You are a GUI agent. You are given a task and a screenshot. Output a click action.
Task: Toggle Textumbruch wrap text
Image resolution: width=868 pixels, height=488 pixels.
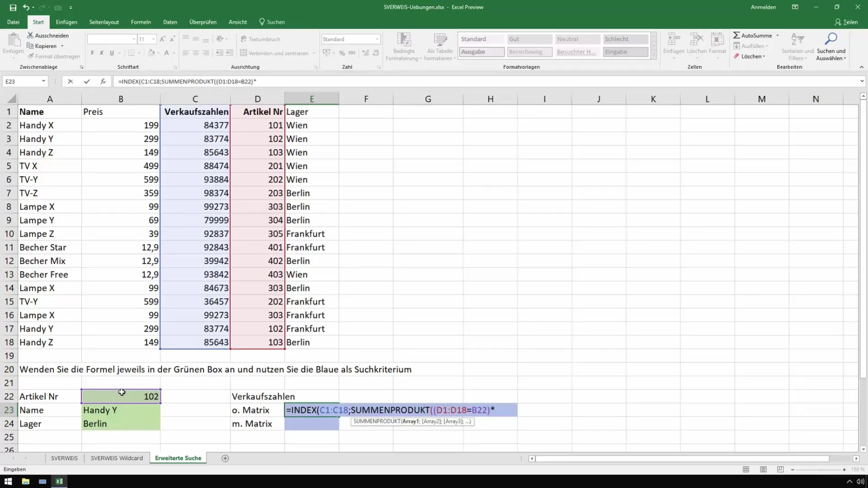pos(260,39)
